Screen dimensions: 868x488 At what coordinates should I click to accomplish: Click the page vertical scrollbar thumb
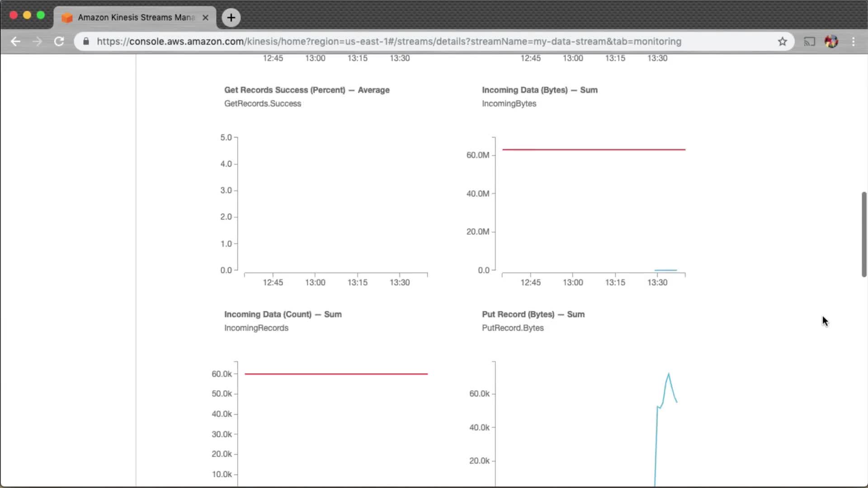coord(864,234)
